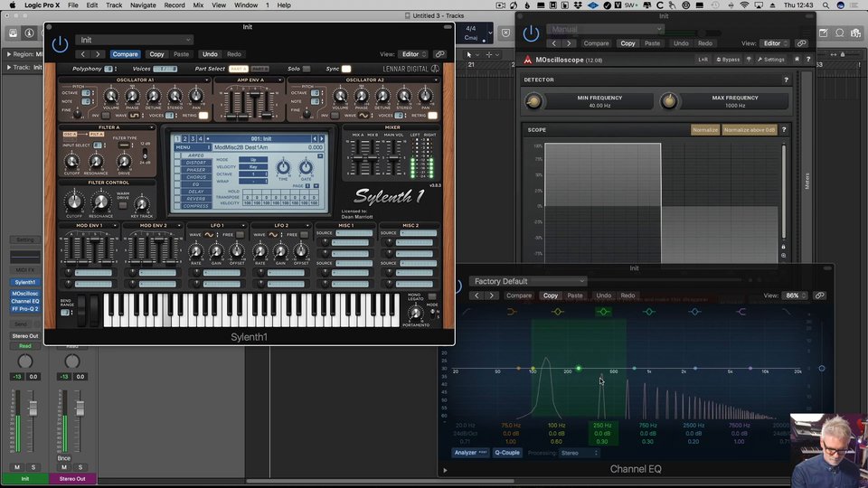Select Part A in Sylenth1 Part Select
Viewport: 868px width, 488px height.
[239, 69]
